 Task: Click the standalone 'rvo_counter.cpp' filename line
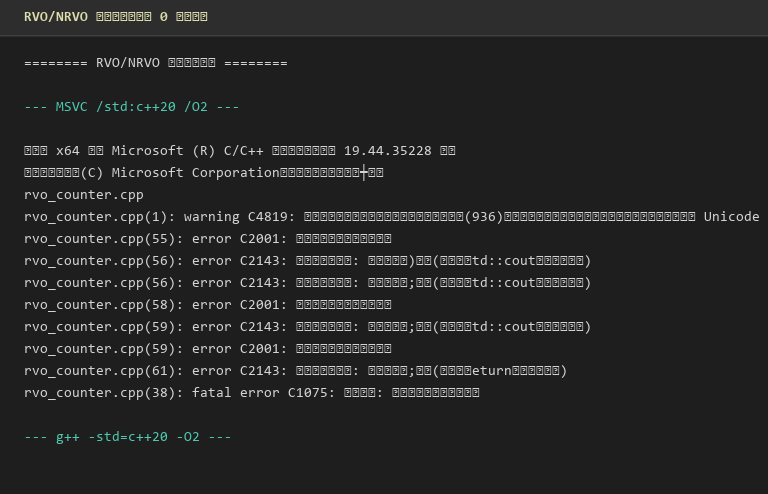(84, 195)
